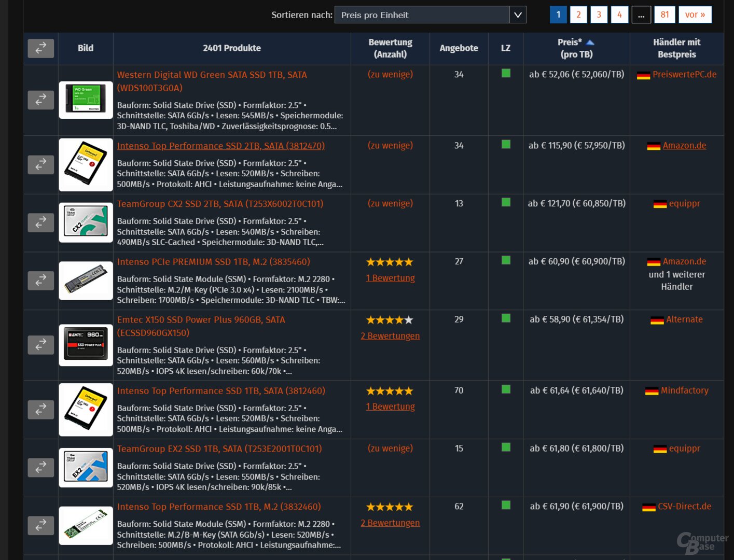The image size is (734, 560).
Task: Visit Alternate dealer link
Action: click(x=684, y=319)
